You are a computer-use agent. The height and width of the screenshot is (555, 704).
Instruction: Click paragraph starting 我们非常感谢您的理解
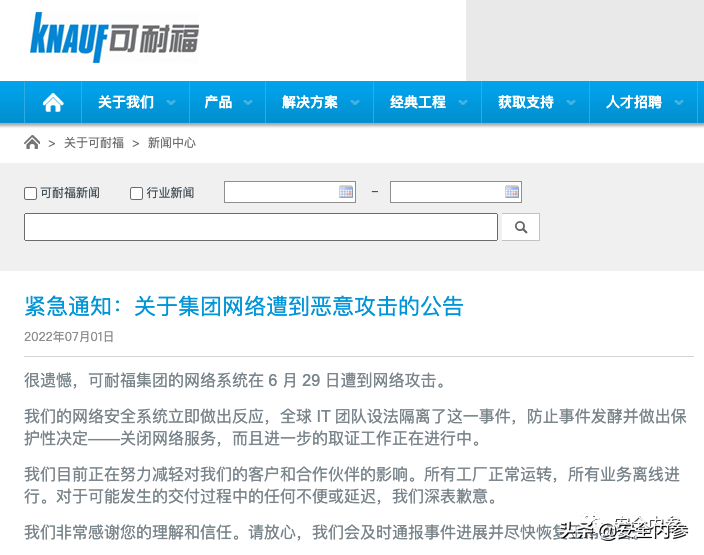point(332,532)
